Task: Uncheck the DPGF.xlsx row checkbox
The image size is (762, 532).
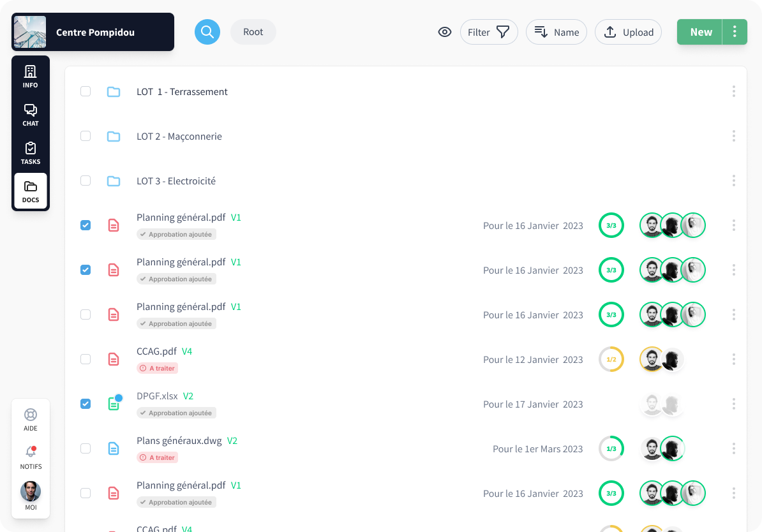Action: tap(86, 404)
